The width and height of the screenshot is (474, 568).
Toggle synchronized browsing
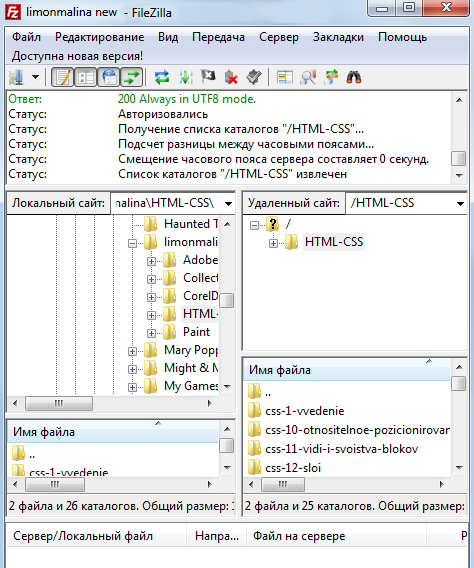pos(331,77)
